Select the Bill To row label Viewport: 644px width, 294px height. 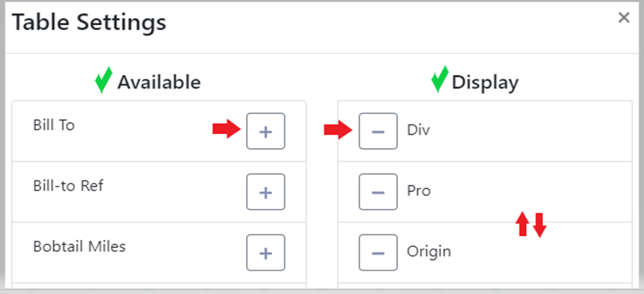pyautogui.click(x=54, y=125)
